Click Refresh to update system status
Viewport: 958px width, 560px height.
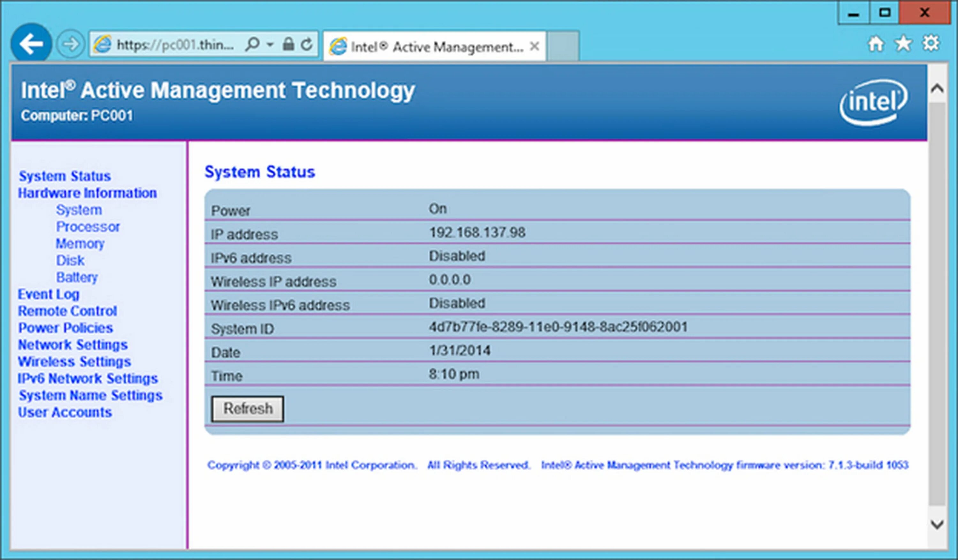pyautogui.click(x=247, y=409)
